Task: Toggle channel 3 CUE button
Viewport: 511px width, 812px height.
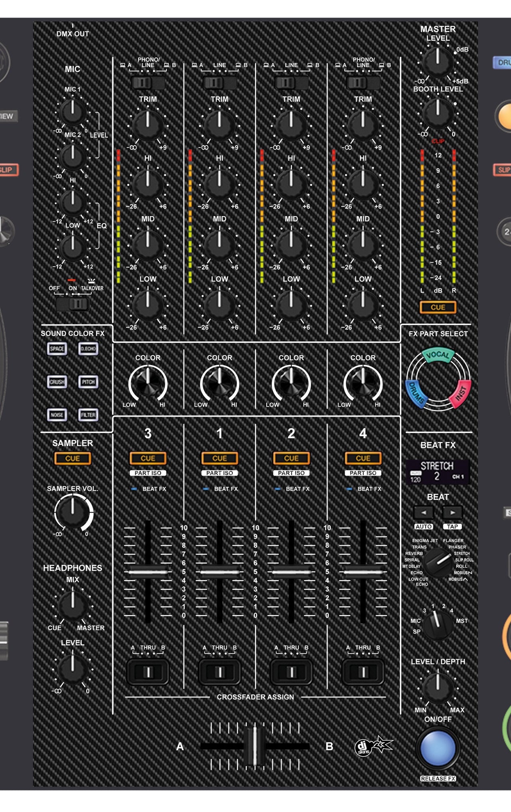Action: [148, 458]
